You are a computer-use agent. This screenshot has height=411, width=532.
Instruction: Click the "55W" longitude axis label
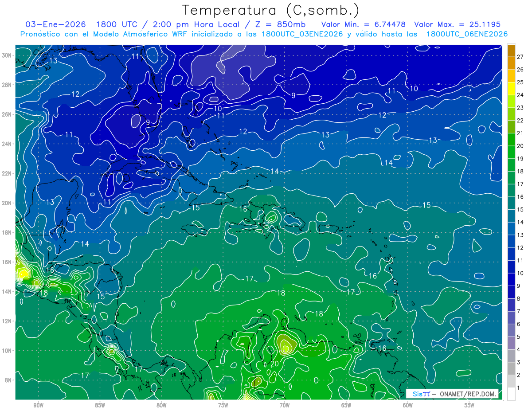click(x=469, y=405)
